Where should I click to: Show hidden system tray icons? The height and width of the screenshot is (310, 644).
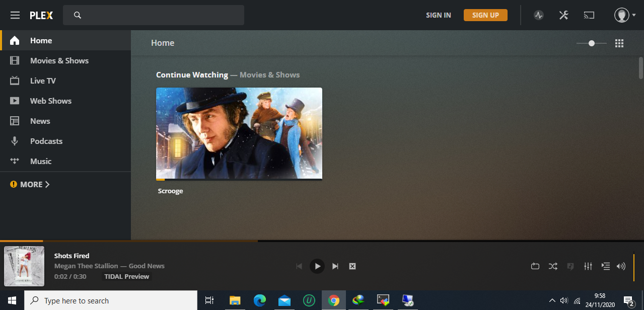point(552,300)
